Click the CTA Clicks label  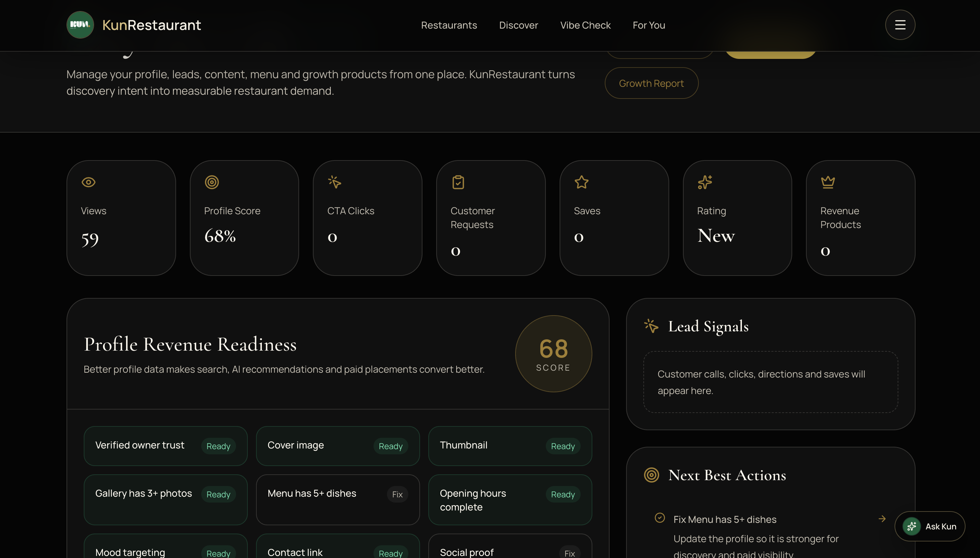pyautogui.click(x=350, y=211)
